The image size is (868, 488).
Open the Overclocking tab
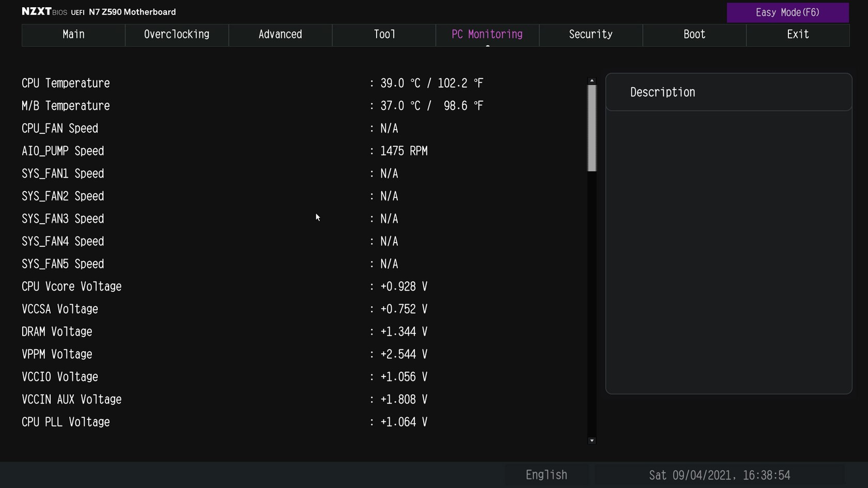point(177,35)
